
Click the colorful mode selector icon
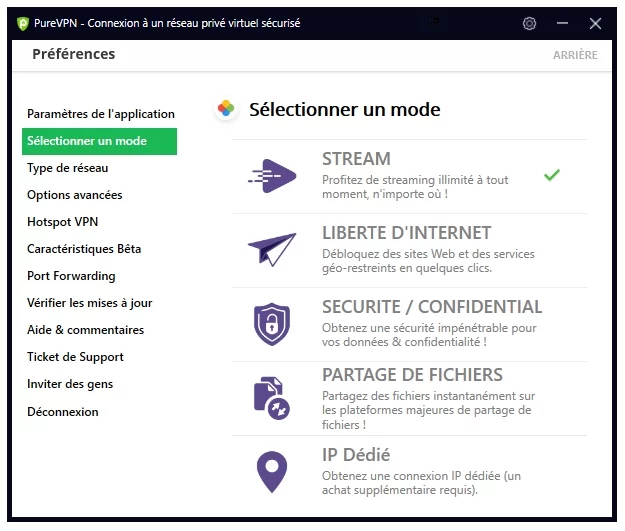(x=226, y=108)
